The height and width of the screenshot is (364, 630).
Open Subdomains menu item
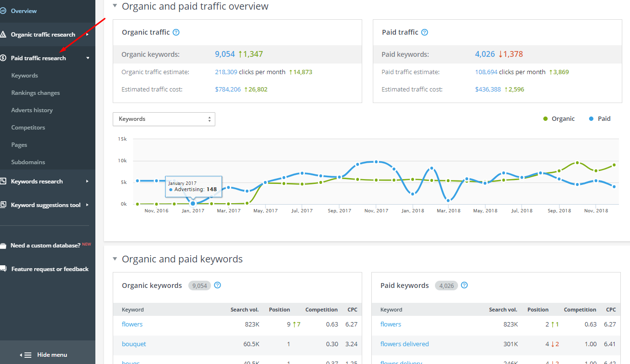(28, 162)
